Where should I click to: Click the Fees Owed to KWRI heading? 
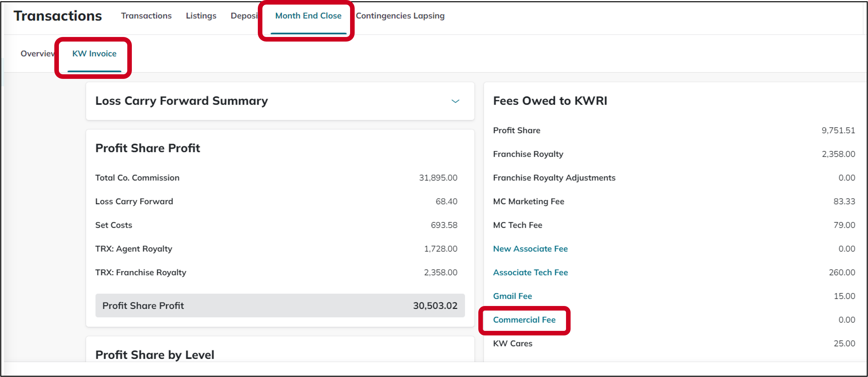pos(551,100)
